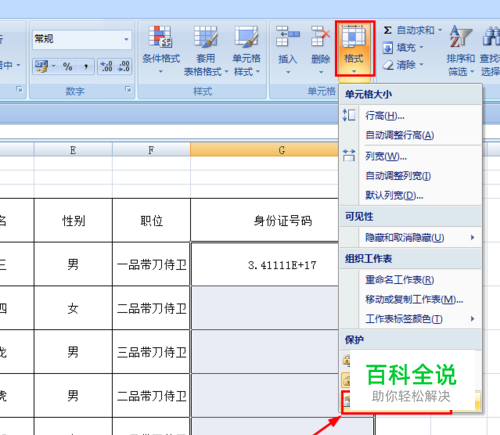The width and height of the screenshot is (500, 435).
Task: Click the Find and Select binoculars icon
Action: (491, 36)
